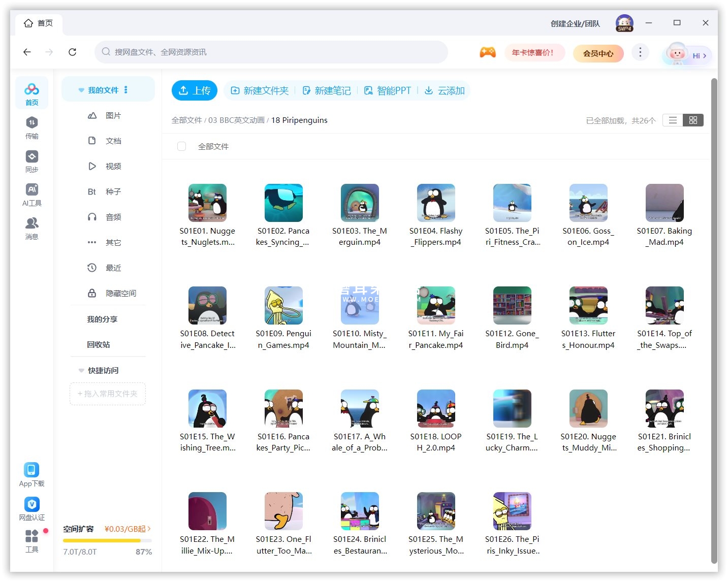Screen dimensions: 728x582
Task: Switch to list view mode
Action: tap(673, 120)
